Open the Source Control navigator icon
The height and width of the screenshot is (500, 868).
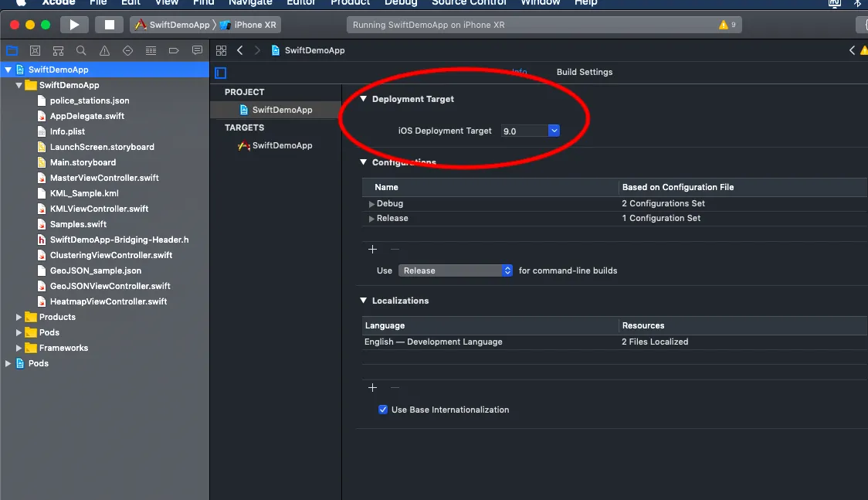pyautogui.click(x=35, y=51)
